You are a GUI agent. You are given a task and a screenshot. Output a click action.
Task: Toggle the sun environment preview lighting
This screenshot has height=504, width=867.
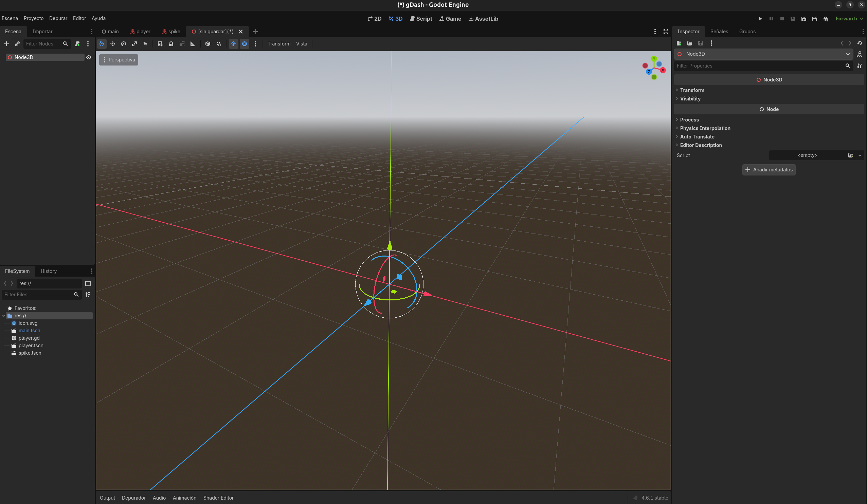point(234,44)
